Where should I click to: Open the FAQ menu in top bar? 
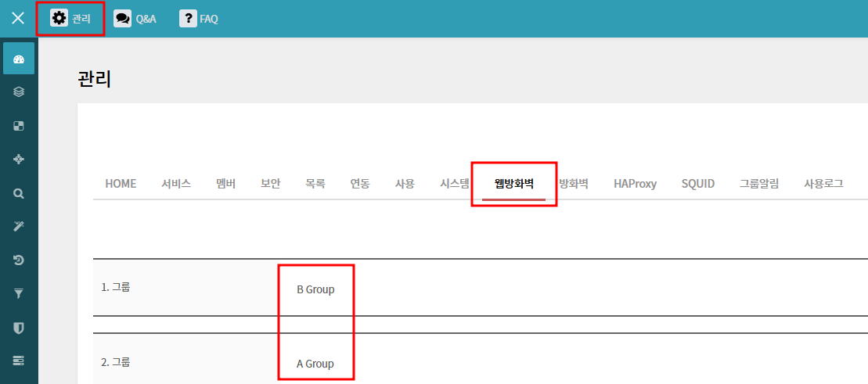click(x=199, y=19)
